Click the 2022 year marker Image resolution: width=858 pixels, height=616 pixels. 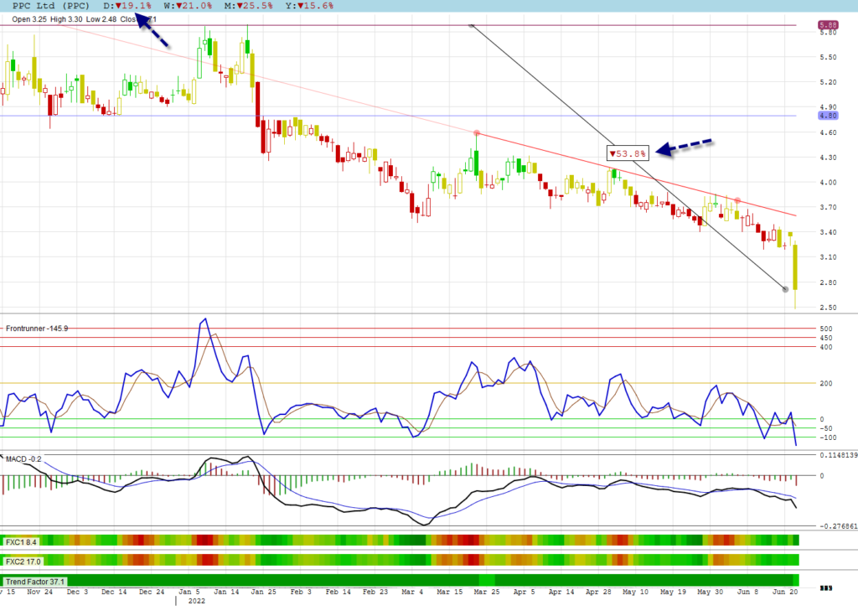196,601
